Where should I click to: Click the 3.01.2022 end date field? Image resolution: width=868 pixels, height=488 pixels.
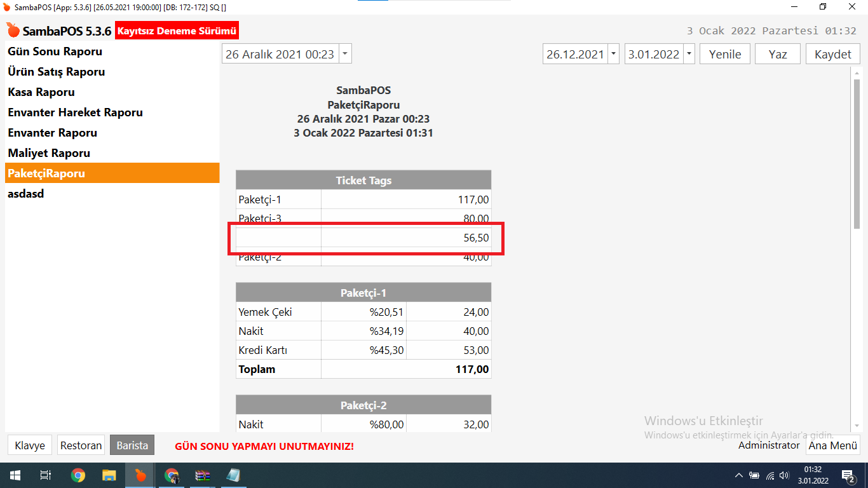654,54
